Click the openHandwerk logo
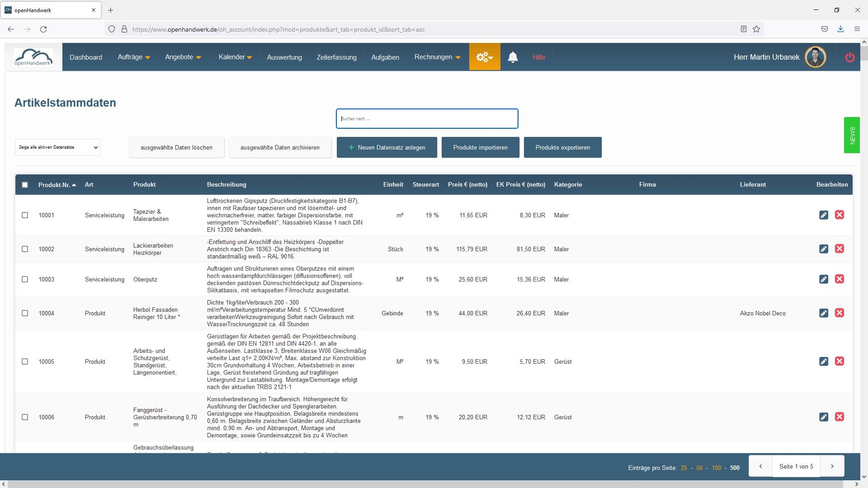This screenshot has width=868, height=488. click(x=33, y=57)
